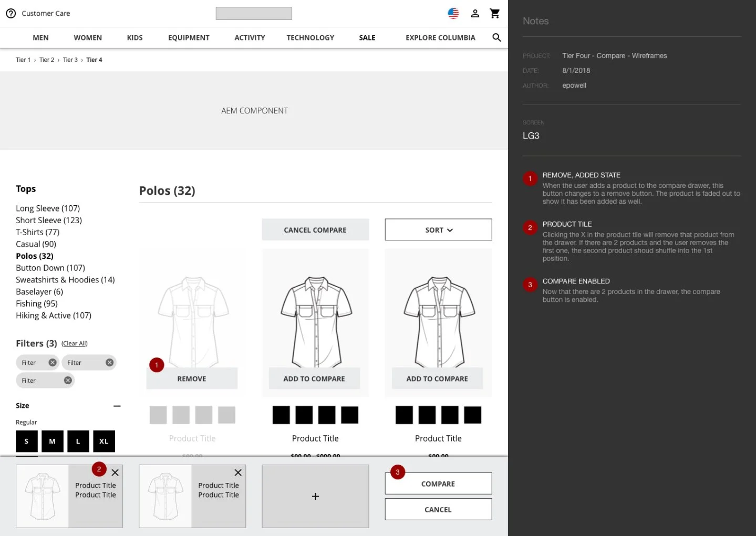Click the search magnifier icon

pyautogui.click(x=496, y=38)
